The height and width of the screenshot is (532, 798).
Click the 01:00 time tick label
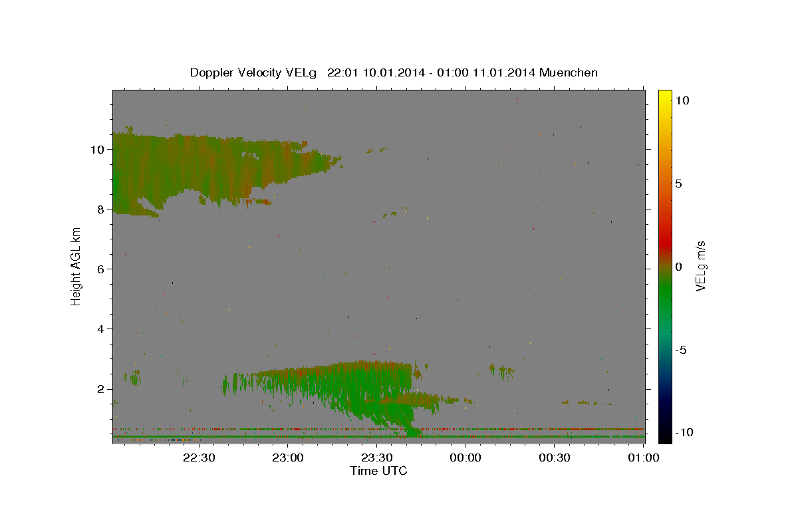[643, 458]
